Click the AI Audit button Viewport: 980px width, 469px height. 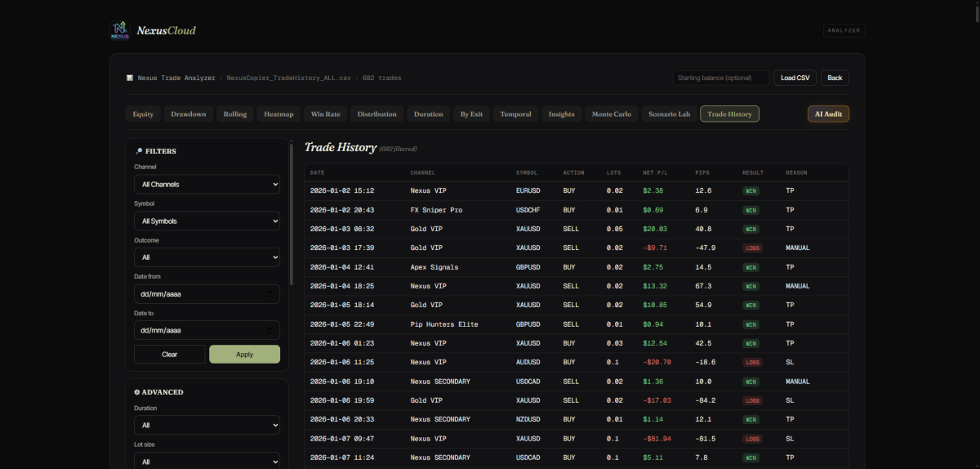coord(828,114)
